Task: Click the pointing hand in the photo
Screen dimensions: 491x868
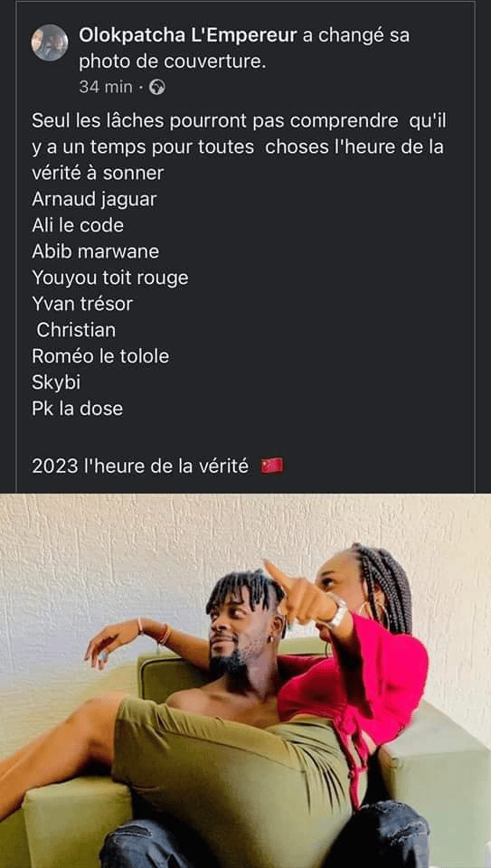Action: click(x=297, y=592)
